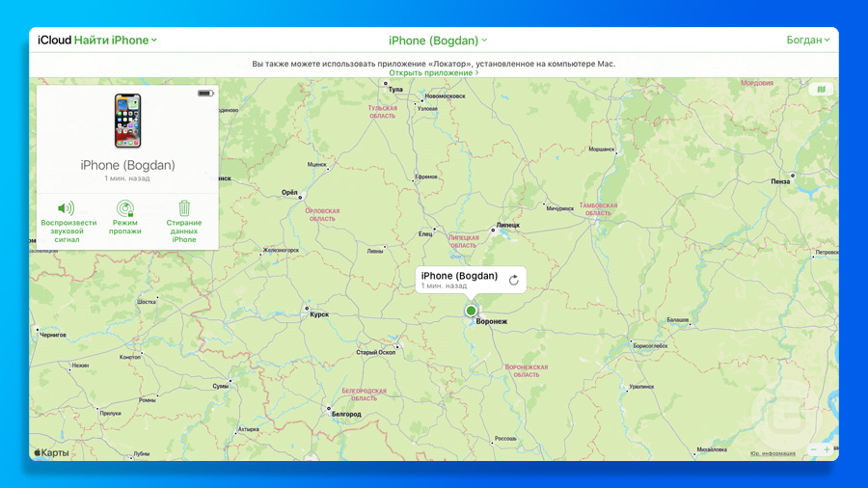This screenshot has width=868, height=488.
Task: Click Орловская область region label
Action: 322,215
